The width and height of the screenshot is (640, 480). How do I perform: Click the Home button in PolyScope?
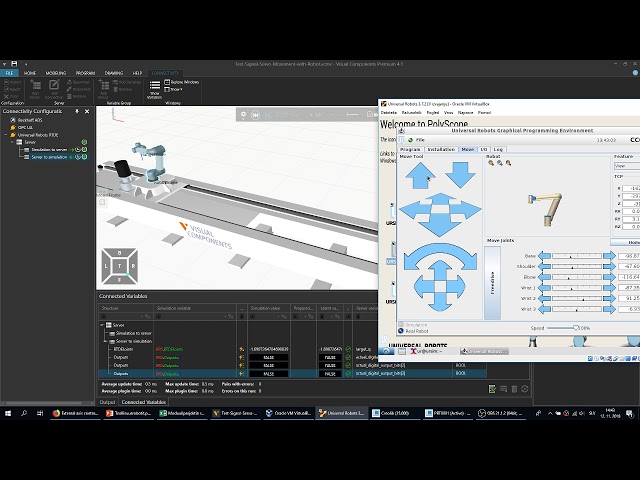(632, 242)
